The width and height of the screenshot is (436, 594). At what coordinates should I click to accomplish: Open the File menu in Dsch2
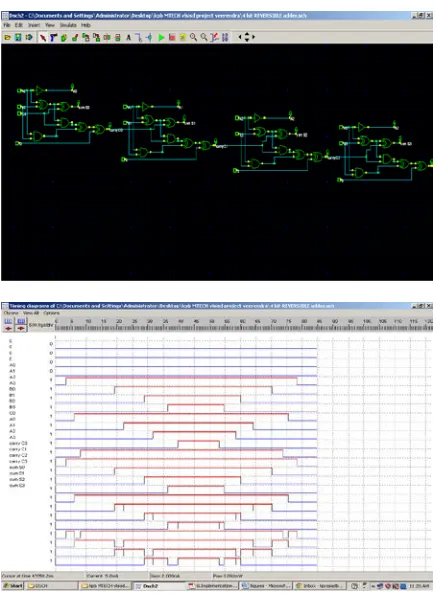tap(7, 25)
